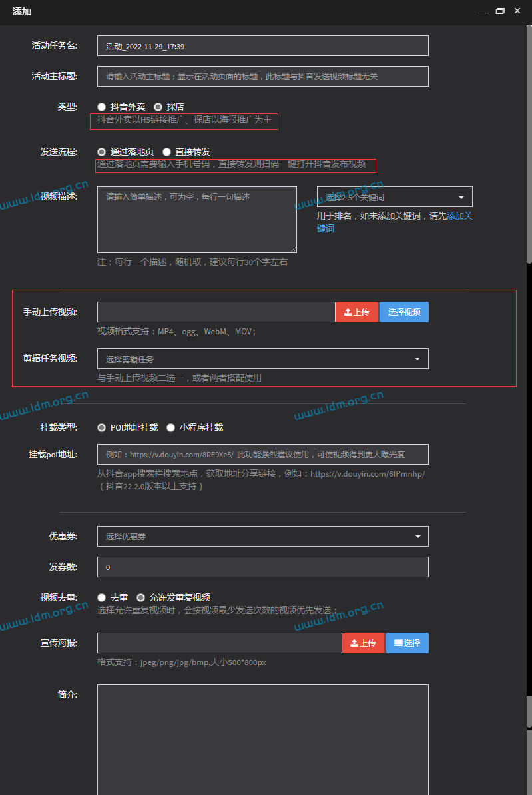The height and width of the screenshot is (795, 532).
Task: Click the 挂载poi地址 input field
Action: [263, 454]
